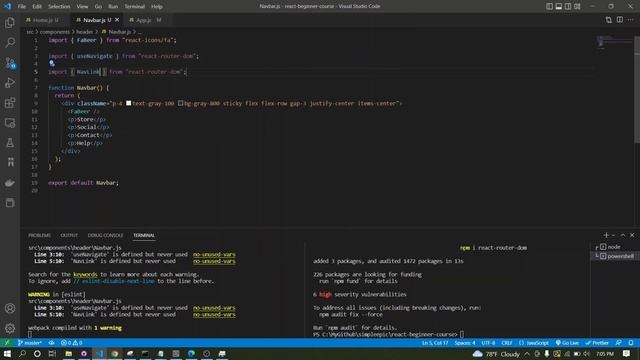Open Chrome from the taskbar
The width and height of the screenshot is (640, 360).
[115, 353]
